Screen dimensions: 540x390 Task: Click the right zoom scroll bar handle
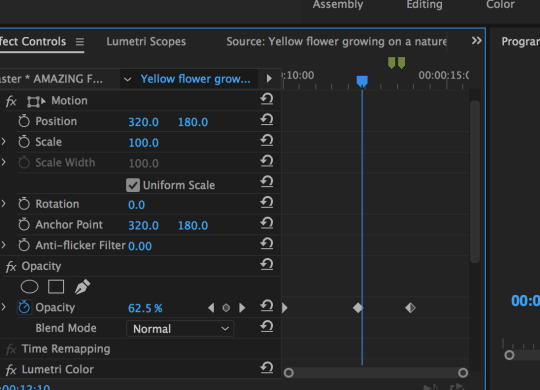pyautogui.click(x=463, y=372)
